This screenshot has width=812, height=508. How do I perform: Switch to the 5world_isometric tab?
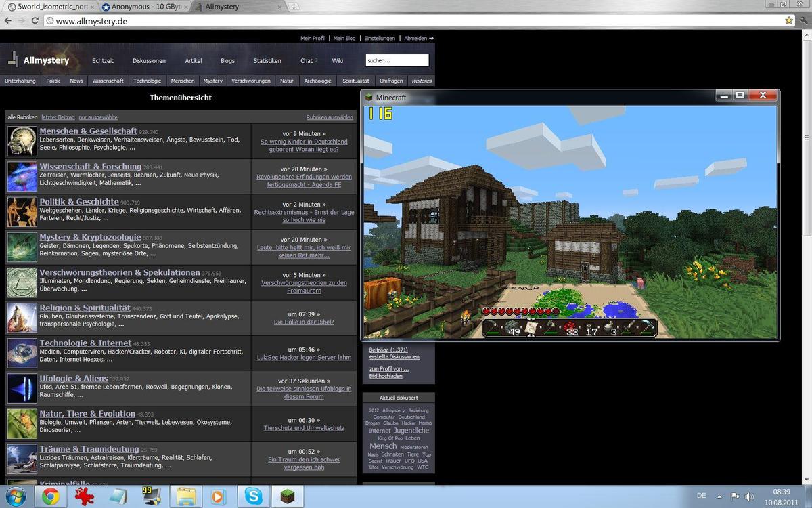click(x=49, y=7)
